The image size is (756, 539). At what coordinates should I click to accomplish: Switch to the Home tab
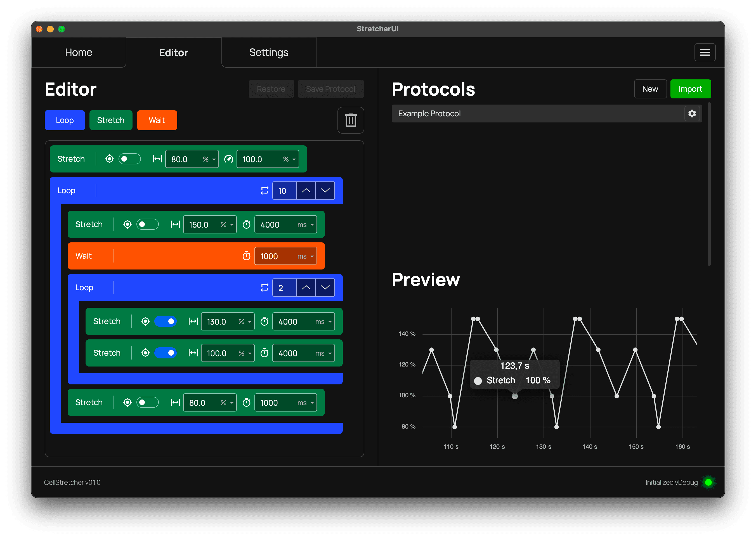(79, 53)
